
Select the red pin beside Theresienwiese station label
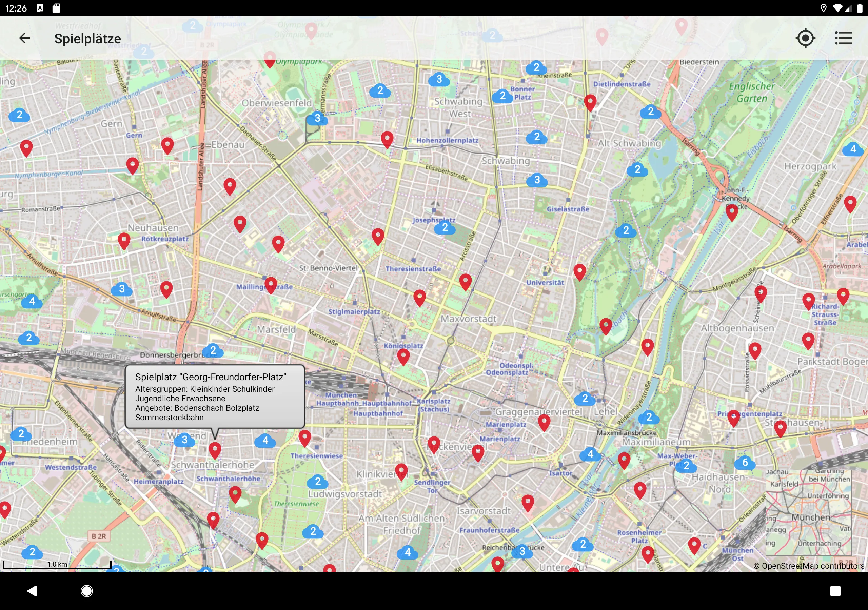pyautogui.click(x=305, y=439)
